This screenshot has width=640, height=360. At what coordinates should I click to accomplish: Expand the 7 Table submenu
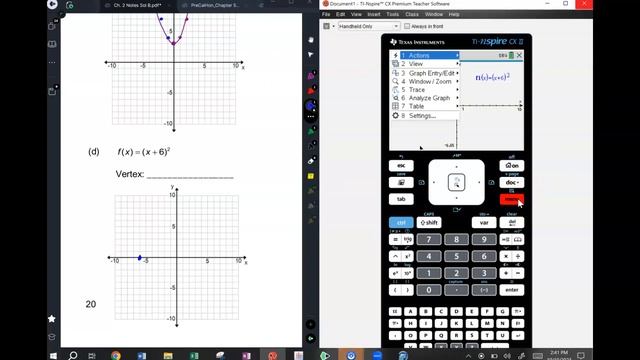(425, 106)
